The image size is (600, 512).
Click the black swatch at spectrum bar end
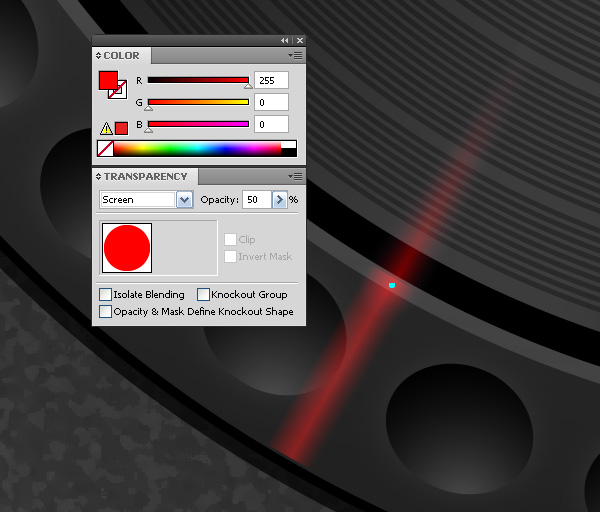tap(289, 152)
